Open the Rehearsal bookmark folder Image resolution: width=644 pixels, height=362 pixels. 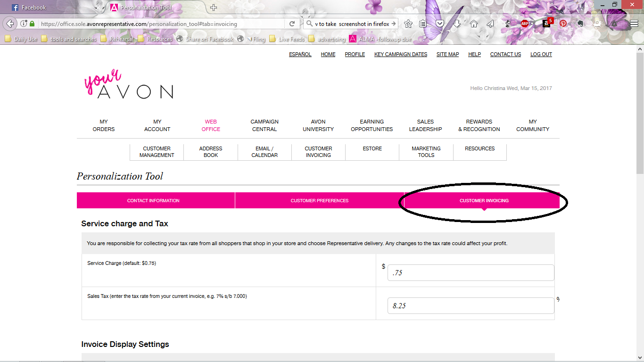click(x=117, y=39)
